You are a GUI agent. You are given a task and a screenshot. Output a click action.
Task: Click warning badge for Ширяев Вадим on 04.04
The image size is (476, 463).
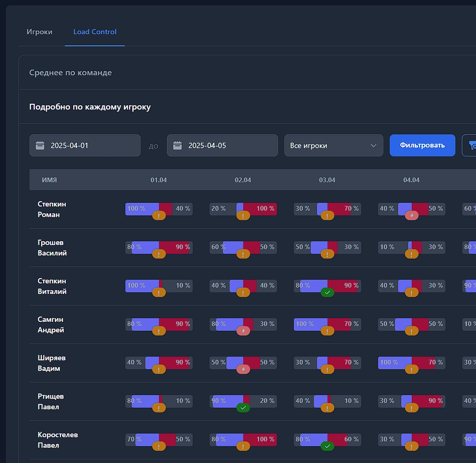click(x=412, y=369)
